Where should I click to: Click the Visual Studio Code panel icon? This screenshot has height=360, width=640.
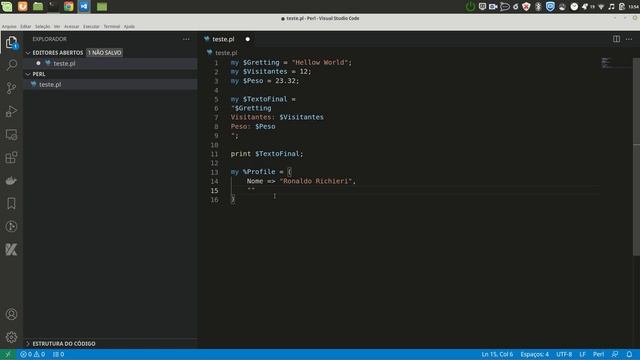tap(84, 6)
